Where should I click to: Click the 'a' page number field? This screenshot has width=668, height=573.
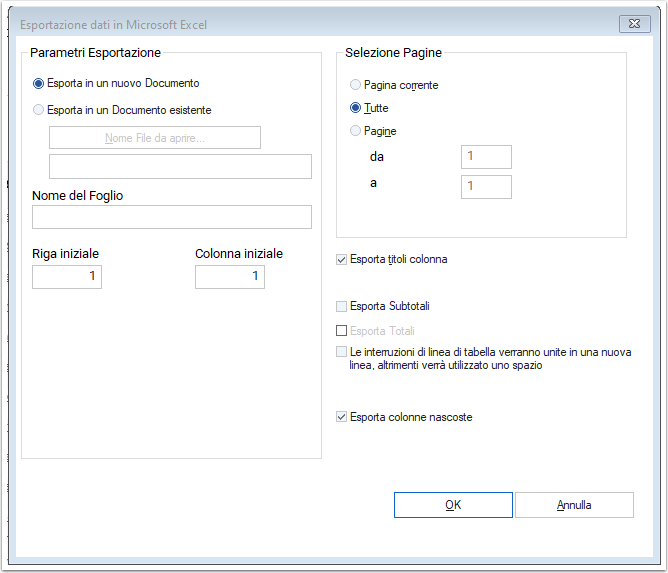(487, 187)
